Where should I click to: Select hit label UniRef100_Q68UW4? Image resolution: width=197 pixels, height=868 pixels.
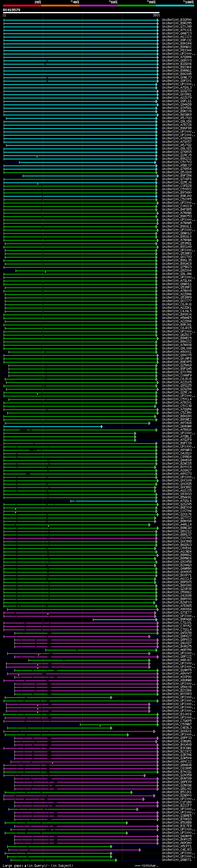[x=177, y=426]
